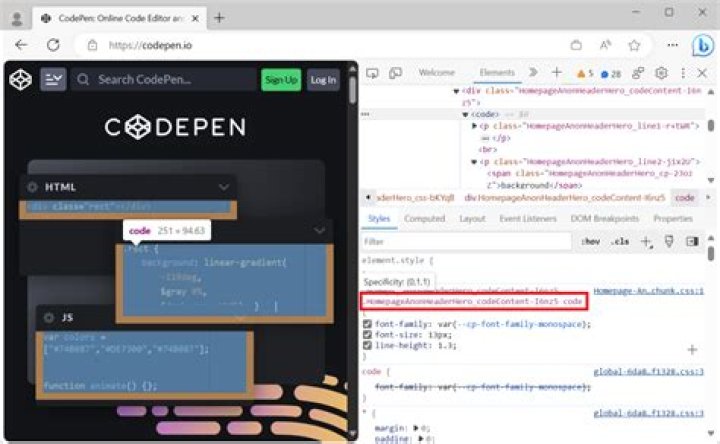Open the Bing sidebar icon

tap(703, 45)
